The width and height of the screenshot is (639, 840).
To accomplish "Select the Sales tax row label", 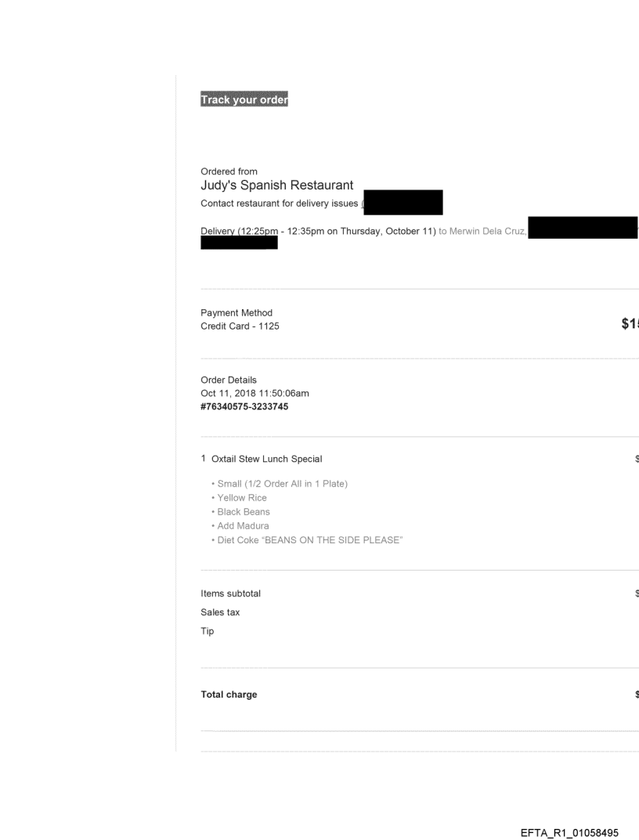I will pos(220,612).
